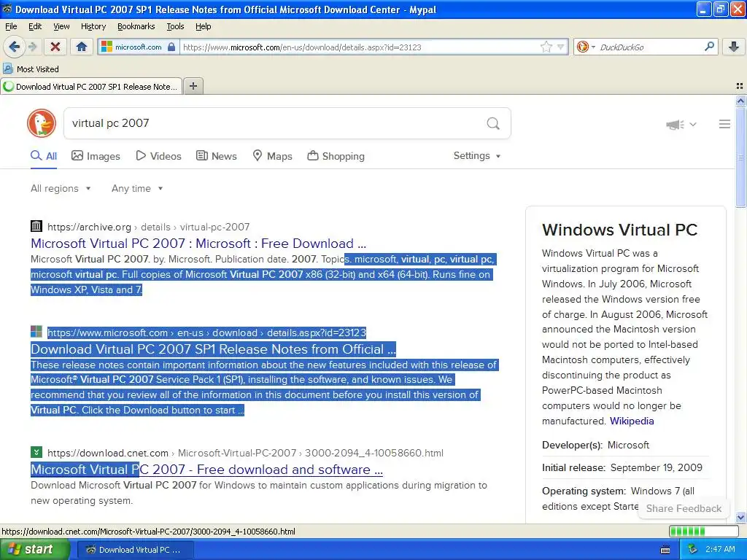Open the Windows Start button

tap(35, 550)
